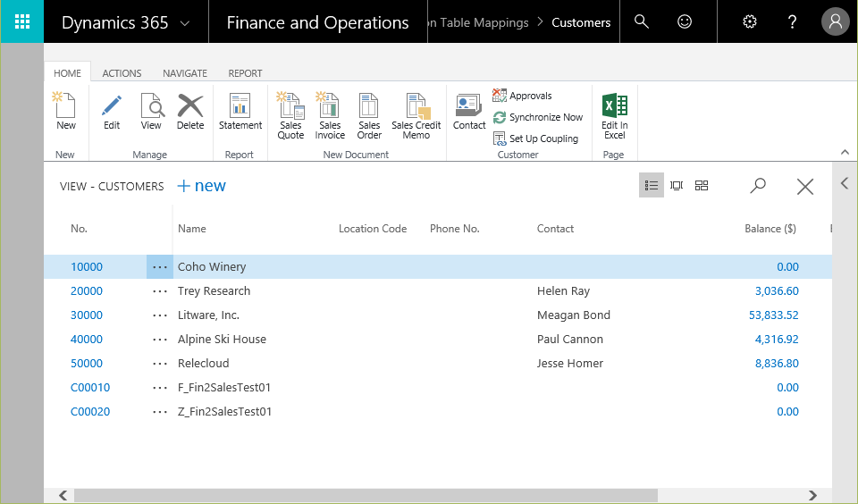Switch to the ACTIONS ribbon tab
This screenshot has width=858, height=504.
click(x=122, y=73)
